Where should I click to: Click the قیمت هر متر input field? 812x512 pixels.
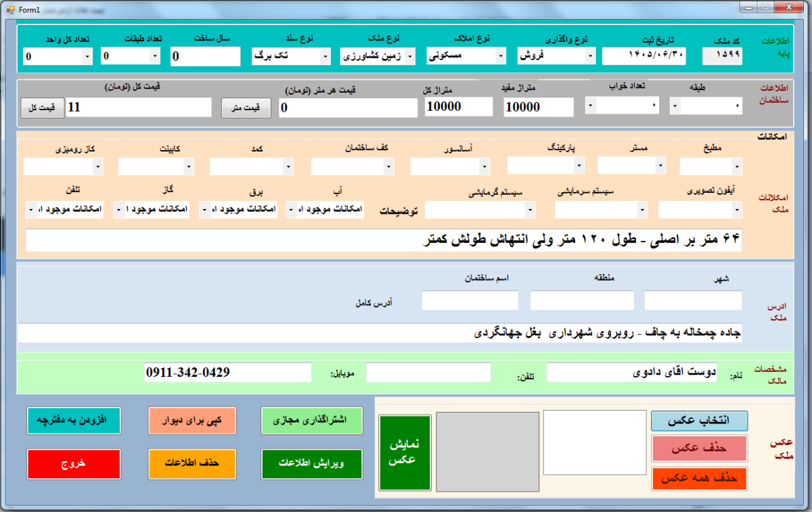tap(348, 108)
